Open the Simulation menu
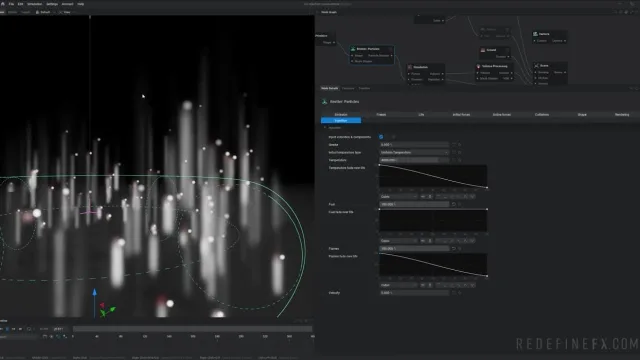 pos(34,4)
